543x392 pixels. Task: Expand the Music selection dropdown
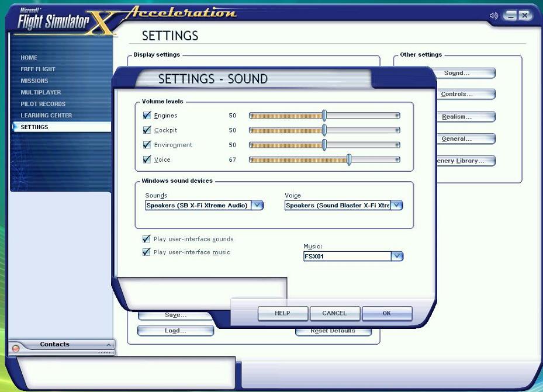(397, 256)
